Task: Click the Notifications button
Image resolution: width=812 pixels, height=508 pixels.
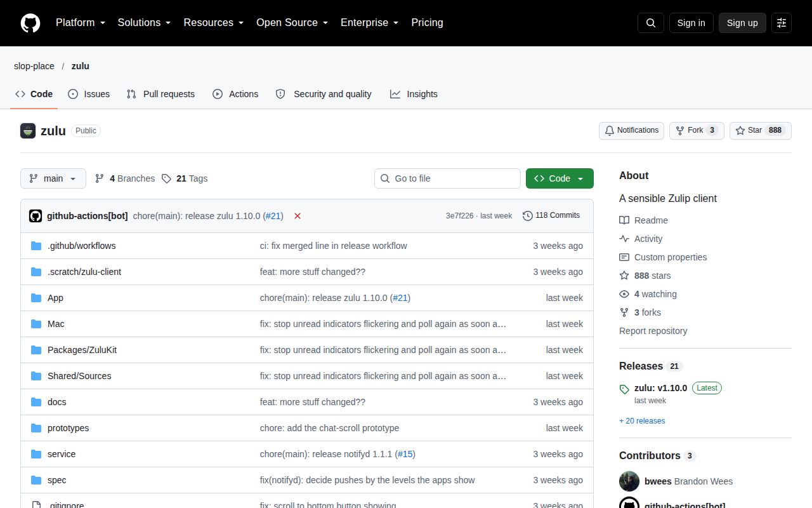Action: pos(631,131)
